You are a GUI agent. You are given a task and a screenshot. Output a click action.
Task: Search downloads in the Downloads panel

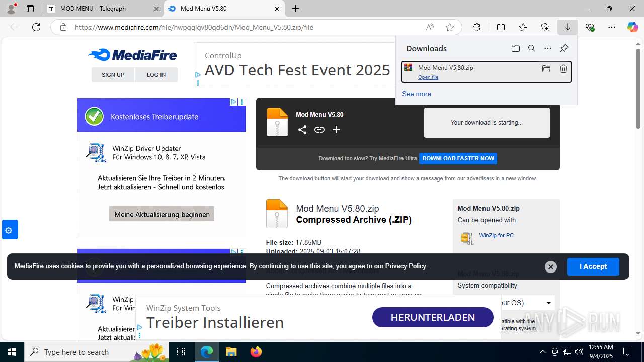click(532, 48)
